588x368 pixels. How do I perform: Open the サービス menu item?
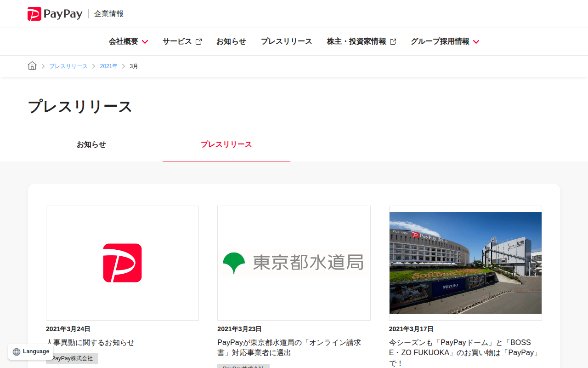[177, 41]
